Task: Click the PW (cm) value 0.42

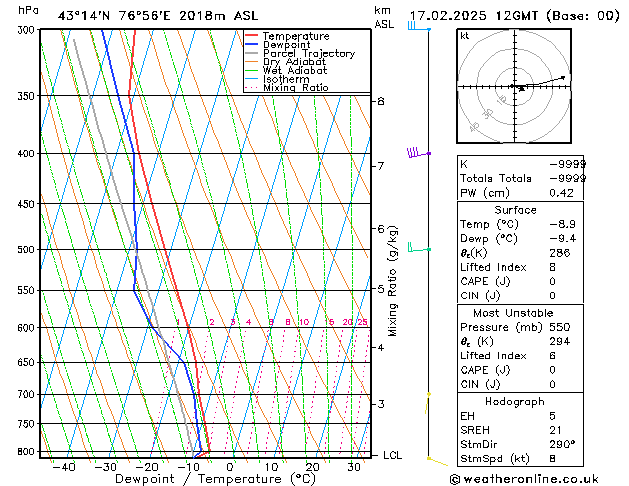Action: pyautogui.click(x=572, y=193)
